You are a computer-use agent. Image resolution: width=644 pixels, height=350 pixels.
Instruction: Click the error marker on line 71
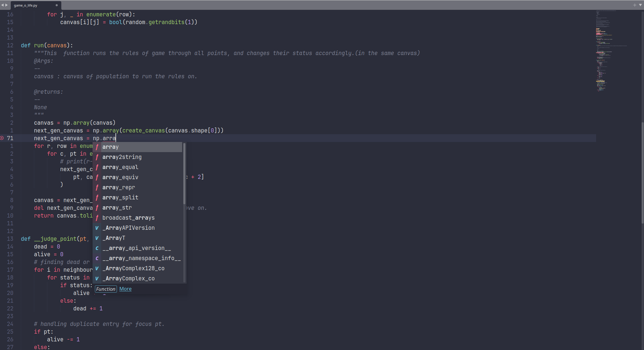[2, 138]
